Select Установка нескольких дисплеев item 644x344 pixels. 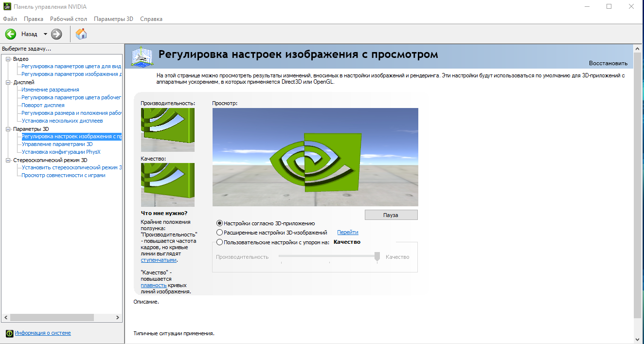pyautogui.click(x=62, y=121)
